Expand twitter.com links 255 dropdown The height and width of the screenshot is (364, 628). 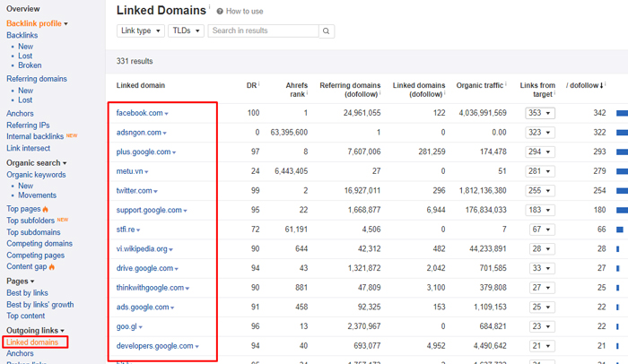click(540, 191)
